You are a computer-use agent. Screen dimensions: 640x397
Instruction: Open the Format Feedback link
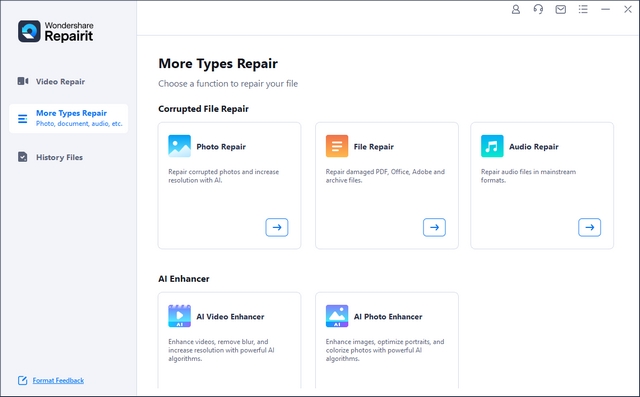(58, 380)
